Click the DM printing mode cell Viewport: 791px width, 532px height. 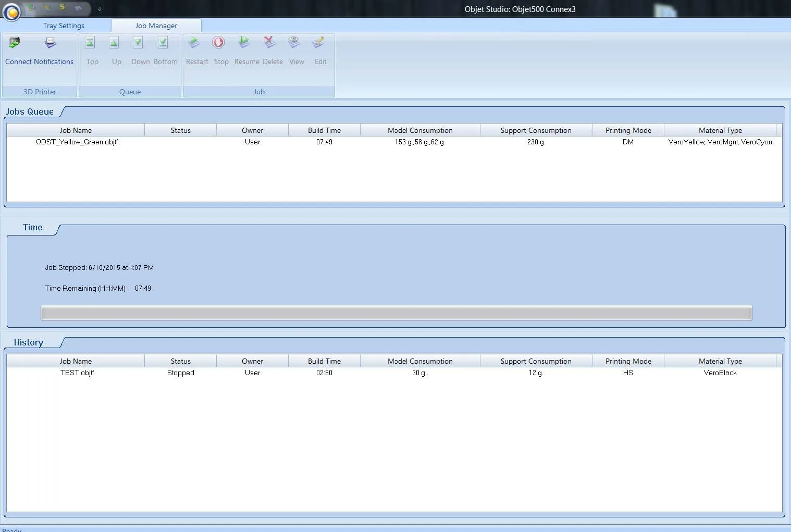(x=628, y=142)
